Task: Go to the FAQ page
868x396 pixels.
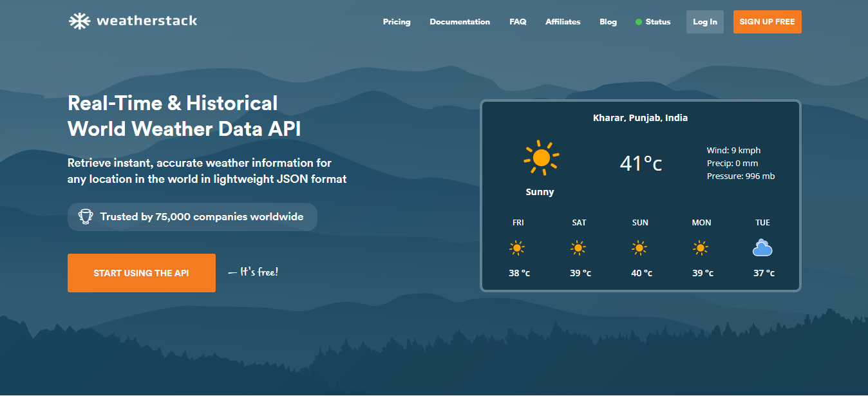Action: (x=518, y=22)
